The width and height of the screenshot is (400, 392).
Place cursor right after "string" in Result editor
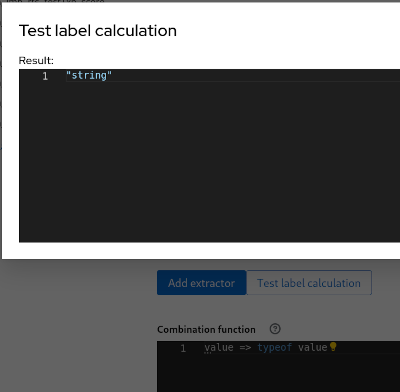tap(112, 75)
